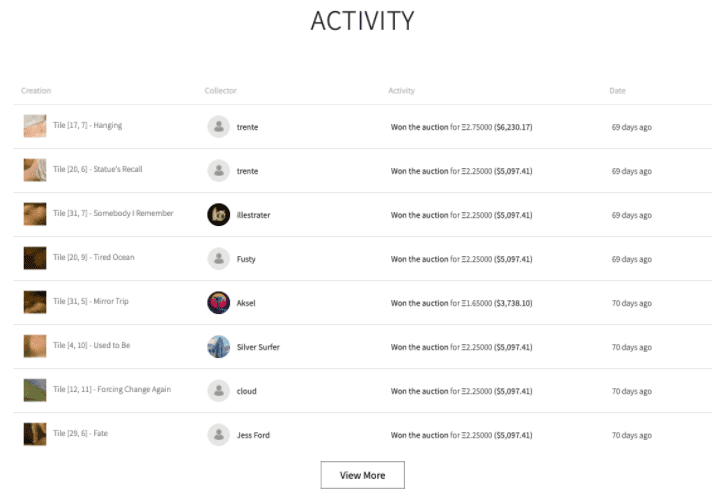Click Silver Surfer's avatar picture

coord(218,346)
